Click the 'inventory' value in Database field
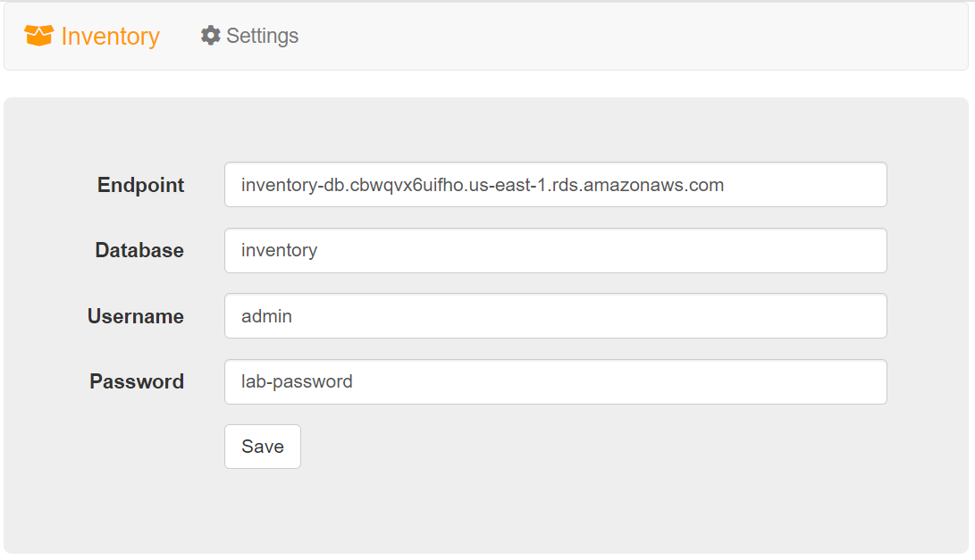The image size is (975, 560). click(x=279, y=250)
